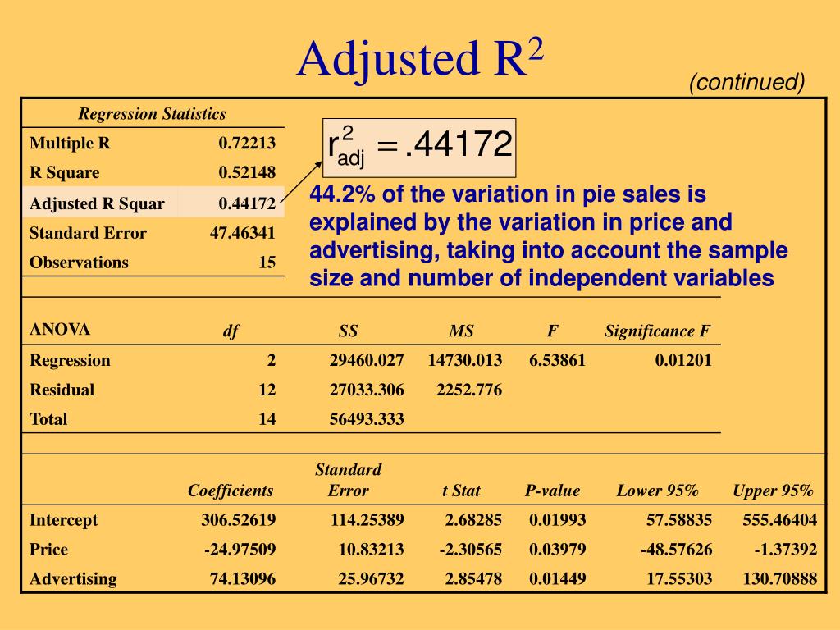The height and width of the screenshot is (630, 840).
Task: Click the t Stat column header
Action: (461, 491)
